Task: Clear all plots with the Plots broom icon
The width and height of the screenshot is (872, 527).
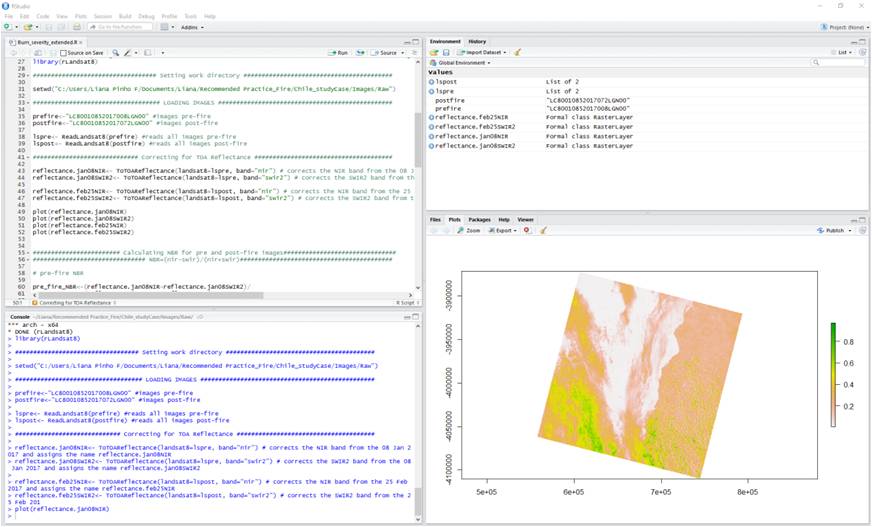Action: point(543,230)
